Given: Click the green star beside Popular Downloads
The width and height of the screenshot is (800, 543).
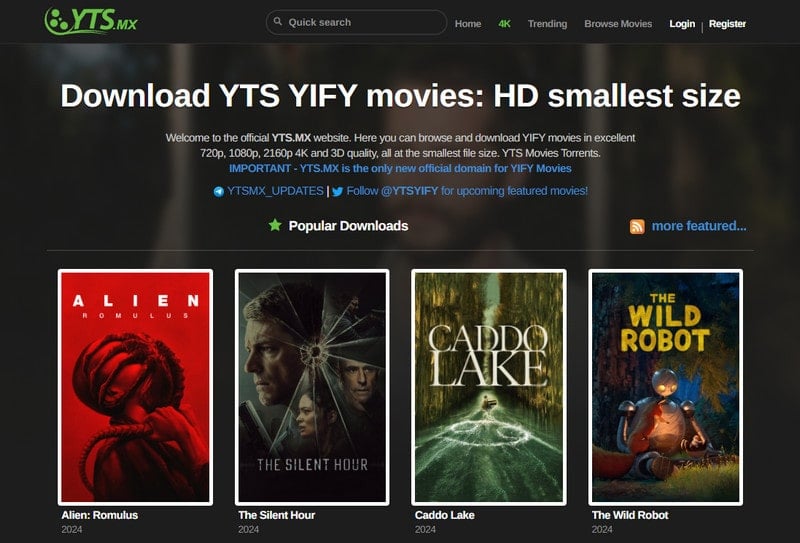Looking at the screenshot, I should click(x=275, y=225).
